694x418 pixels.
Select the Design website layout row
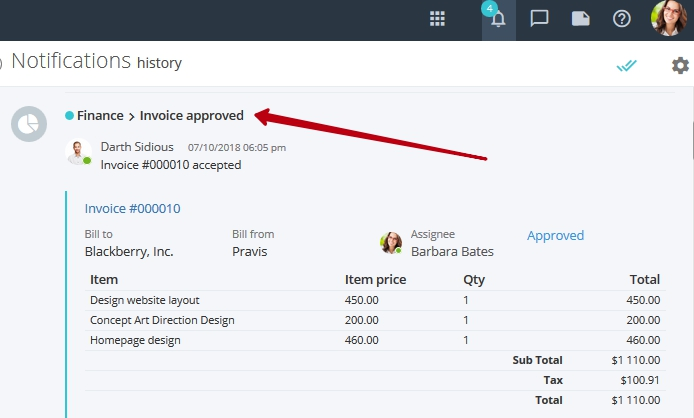coord(375,300)
